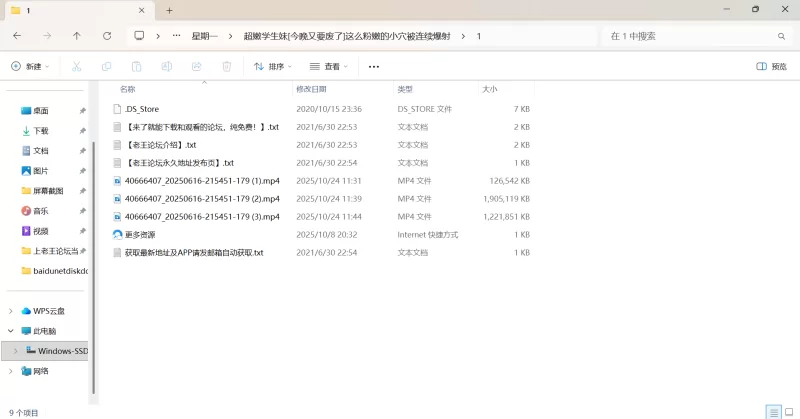Collapse the 此电脑 tree node
This screenshot has height=419, width=800.
point(11,331)
